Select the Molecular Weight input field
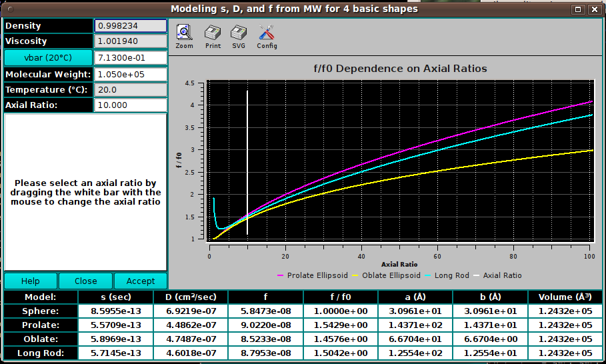Viewport: 606px width, 364px height. tap(131, 74)
